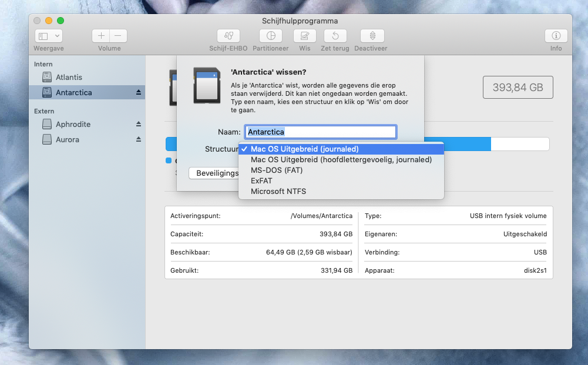Eject the Aphrodite disk
The height and width of the screenshot is (365, 588).
139,124
